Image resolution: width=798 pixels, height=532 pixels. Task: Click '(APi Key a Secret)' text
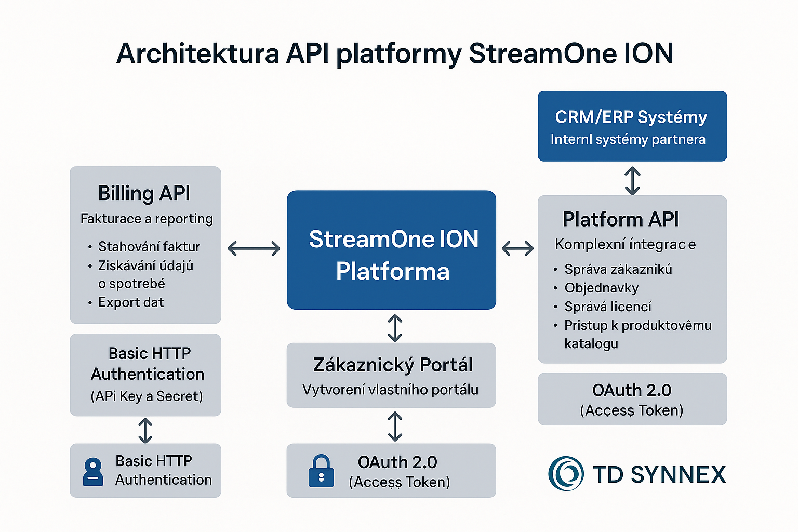[147, 396]
